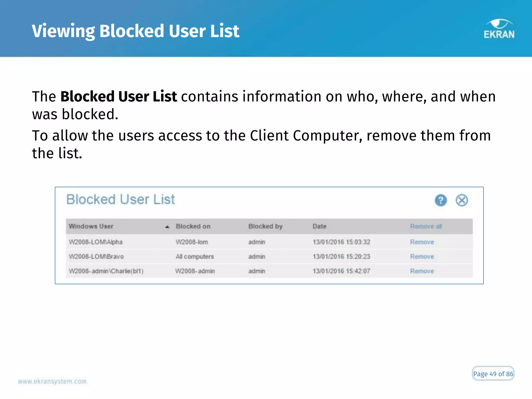Click the Windows User column header
Image resolution: width=532 pixels, height=399 pixels.
click(x=91, y=226)
